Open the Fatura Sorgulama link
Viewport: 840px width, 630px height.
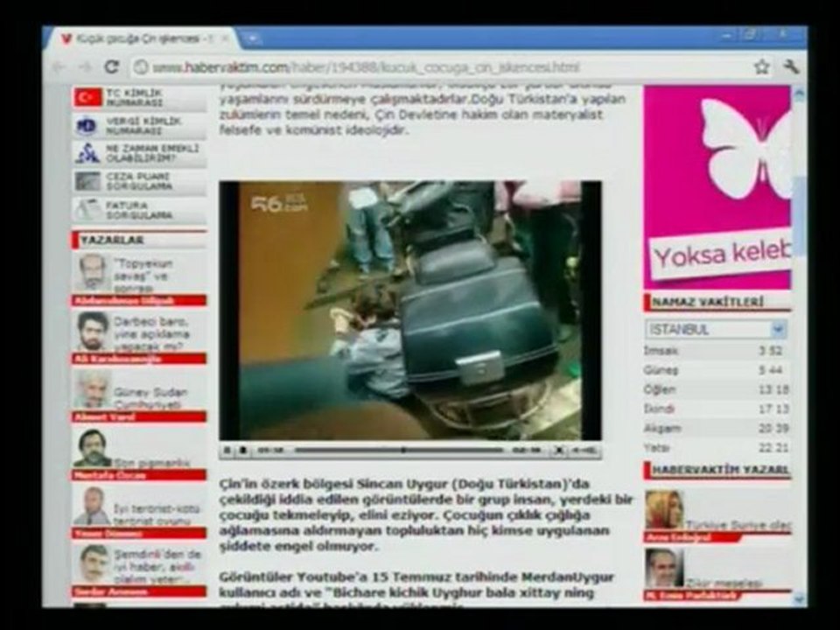tap(139, 210)
